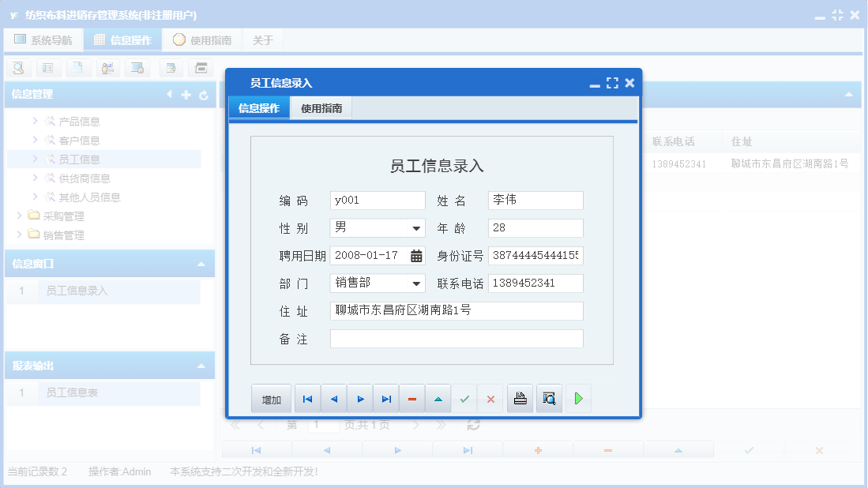868x488 pixels.
Task: Click inside the 备注 remarks field
Action: [x=456, y=339]
